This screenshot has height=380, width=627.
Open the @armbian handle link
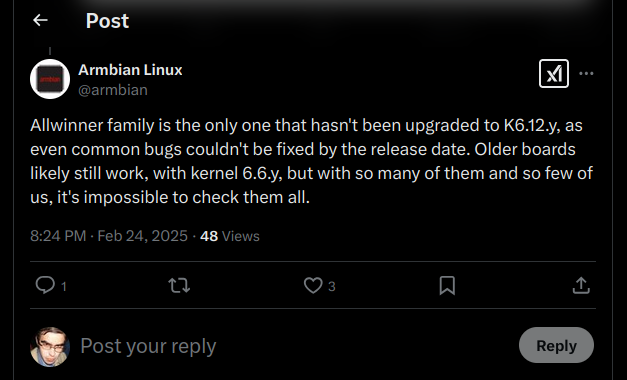[113, 90]
